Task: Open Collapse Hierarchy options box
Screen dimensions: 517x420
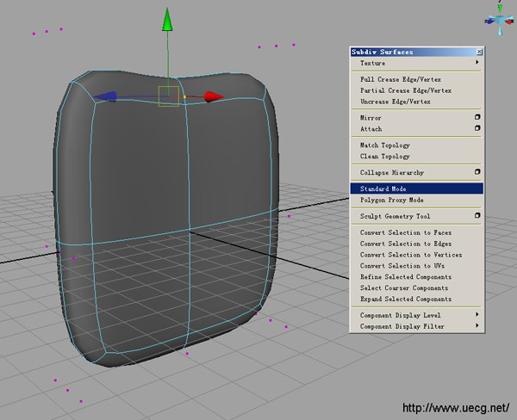Action: pyautogui.click(x=477, y=171)
